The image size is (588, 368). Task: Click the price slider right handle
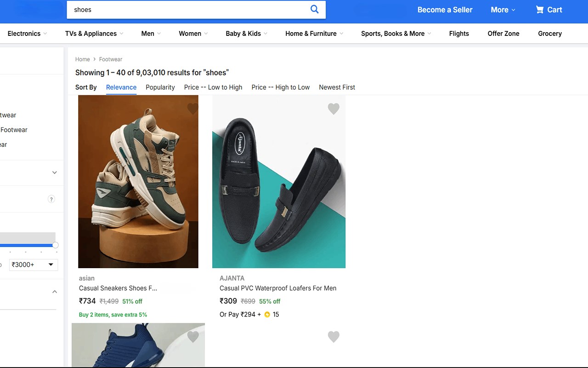tap(56, 245)
